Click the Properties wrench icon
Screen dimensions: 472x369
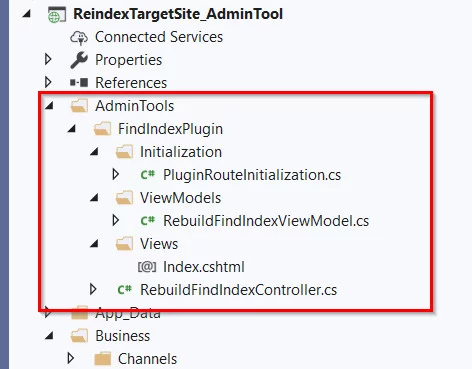[x=79, y=60]
